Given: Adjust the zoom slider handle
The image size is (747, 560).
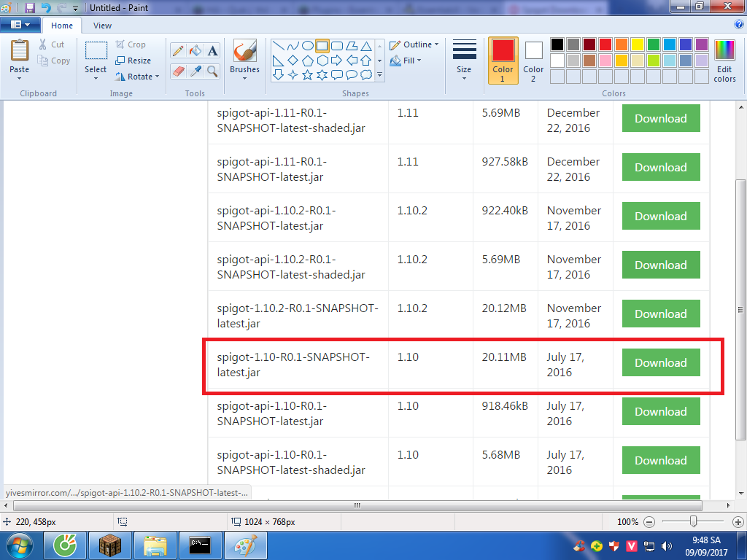Looking at the screenshot, I should (694, 521).
